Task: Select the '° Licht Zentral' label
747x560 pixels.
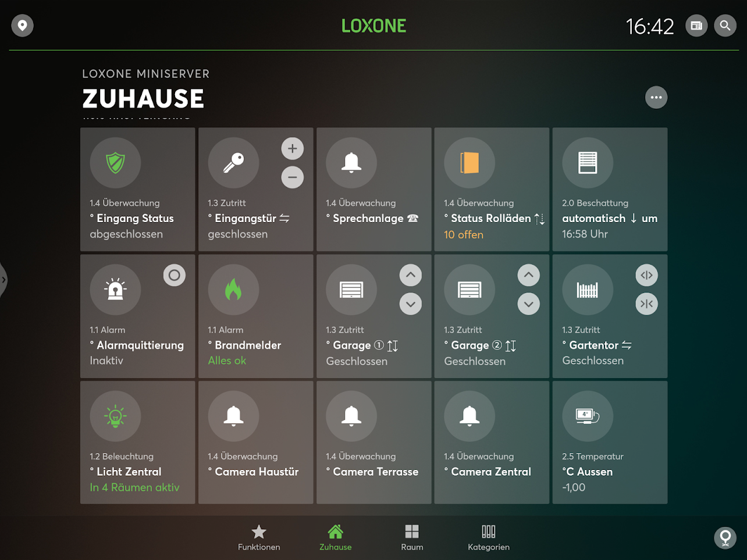Action: point(126,472)
